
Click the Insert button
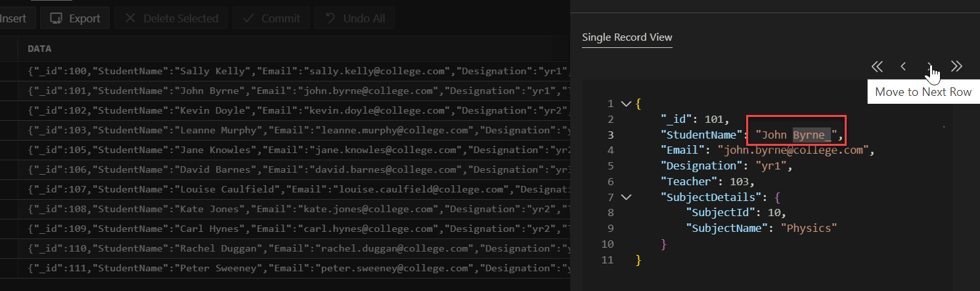pyautogui.click(x=13, y=18)
